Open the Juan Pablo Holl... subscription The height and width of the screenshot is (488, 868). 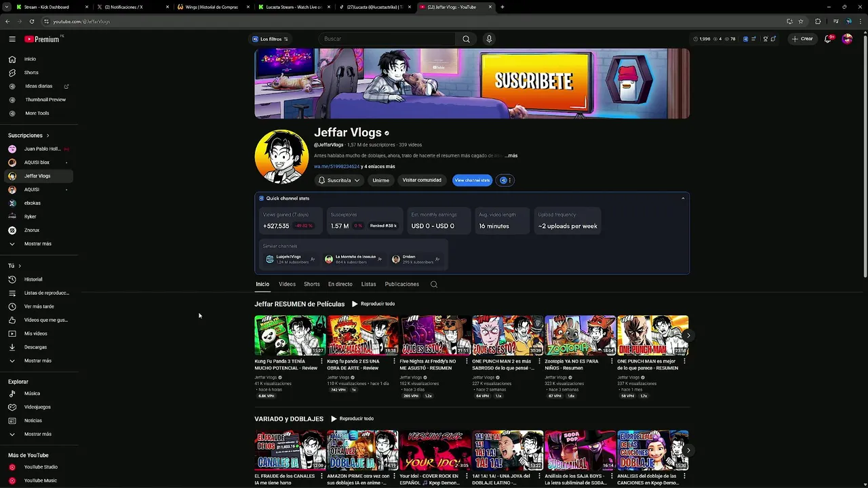click(39, 148)
